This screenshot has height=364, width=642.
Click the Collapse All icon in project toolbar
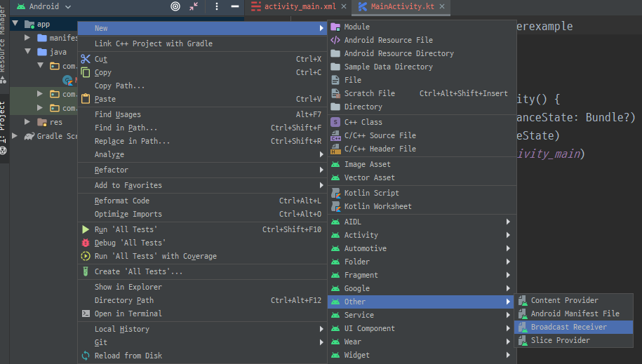(x=194, y=6)
